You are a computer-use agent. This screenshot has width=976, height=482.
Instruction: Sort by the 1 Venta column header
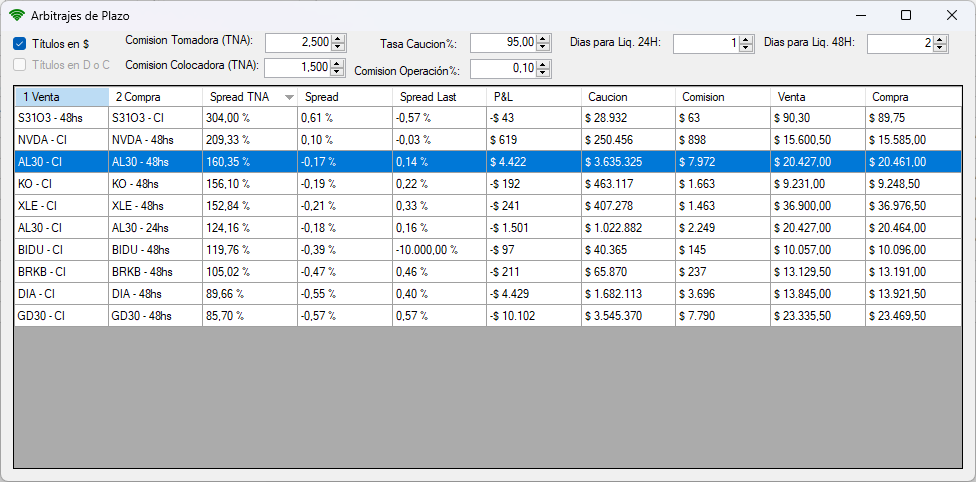tap(61, 97)
